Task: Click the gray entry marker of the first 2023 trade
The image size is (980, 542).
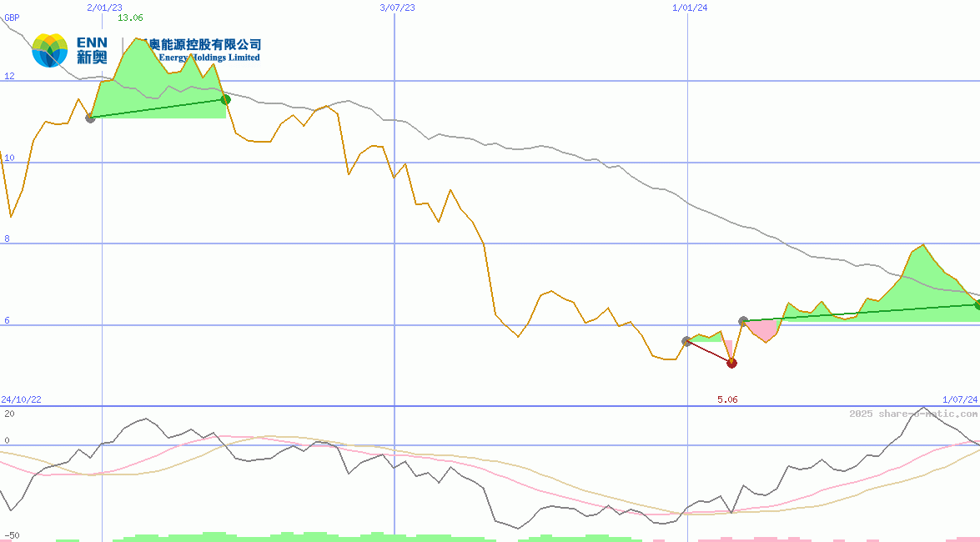Action: pos(90,118)
